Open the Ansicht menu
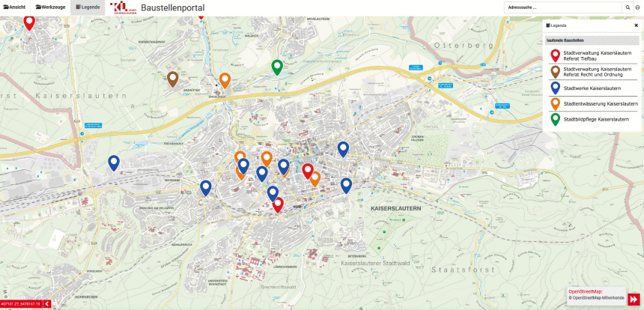This screenshot has width=644, height=310. 14,7
